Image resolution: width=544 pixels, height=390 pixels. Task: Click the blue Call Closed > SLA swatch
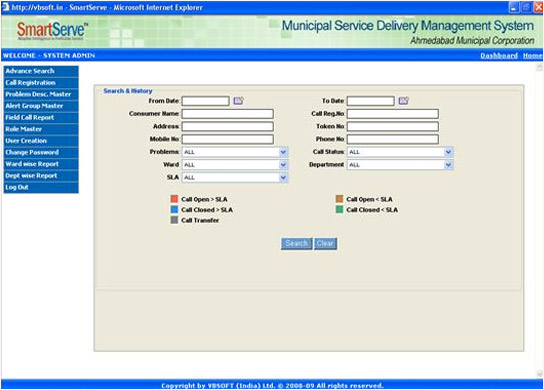(x=174, y=210)
